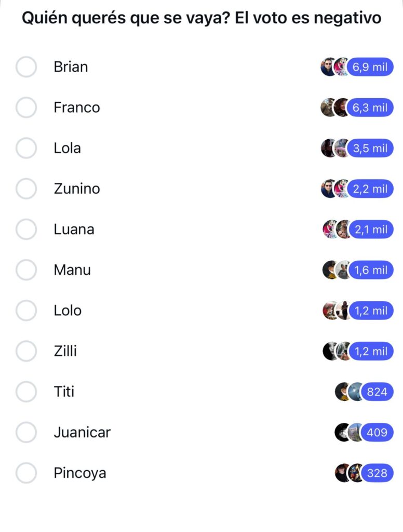
Task: Select the Titi option text
Action: (64, 392)
